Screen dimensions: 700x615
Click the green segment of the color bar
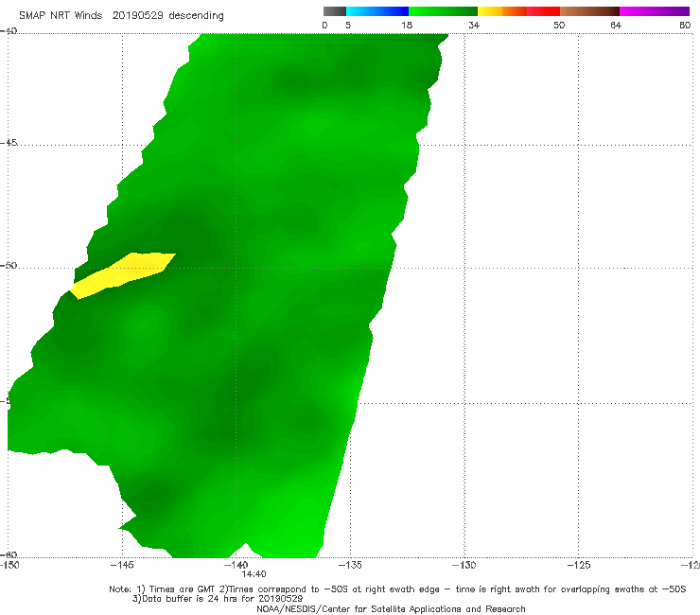(x=443, y=11)
